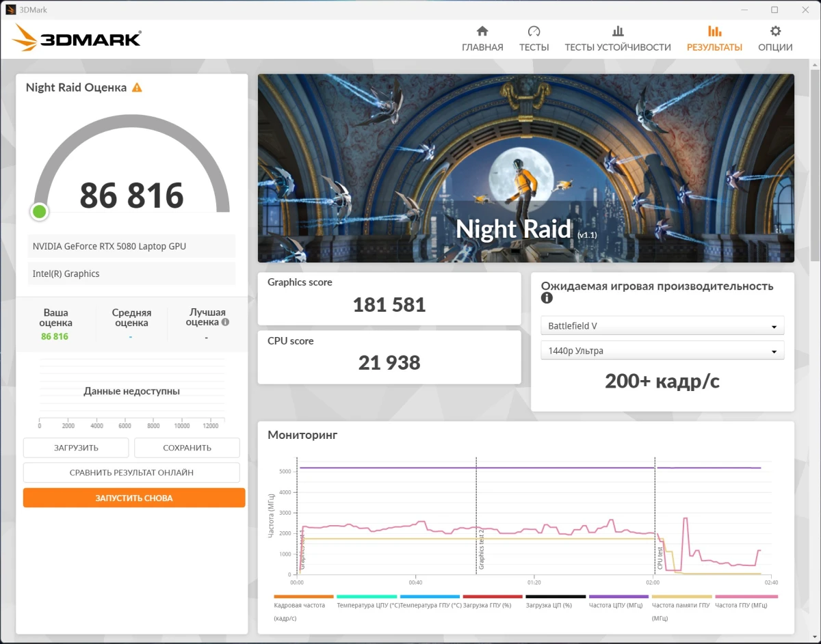
Task: Toggle Частота ГПУ legend swatch
Action: [746, 597]
